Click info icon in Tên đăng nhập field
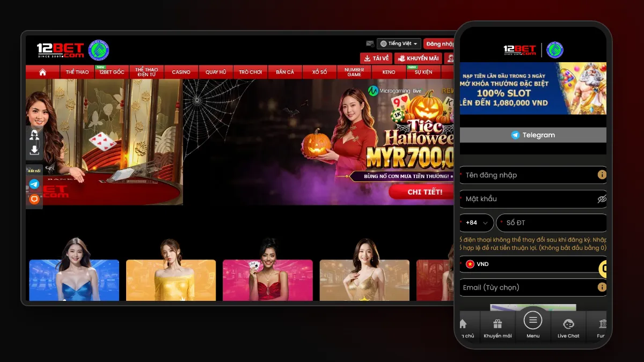 [x=602, y=175]
